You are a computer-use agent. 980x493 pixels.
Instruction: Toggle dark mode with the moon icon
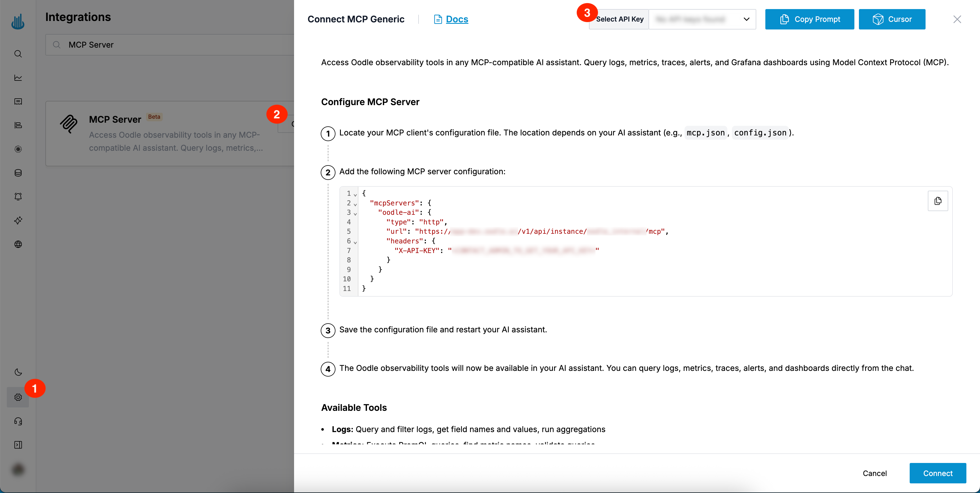pyautogui.click(x=18, y=372)
